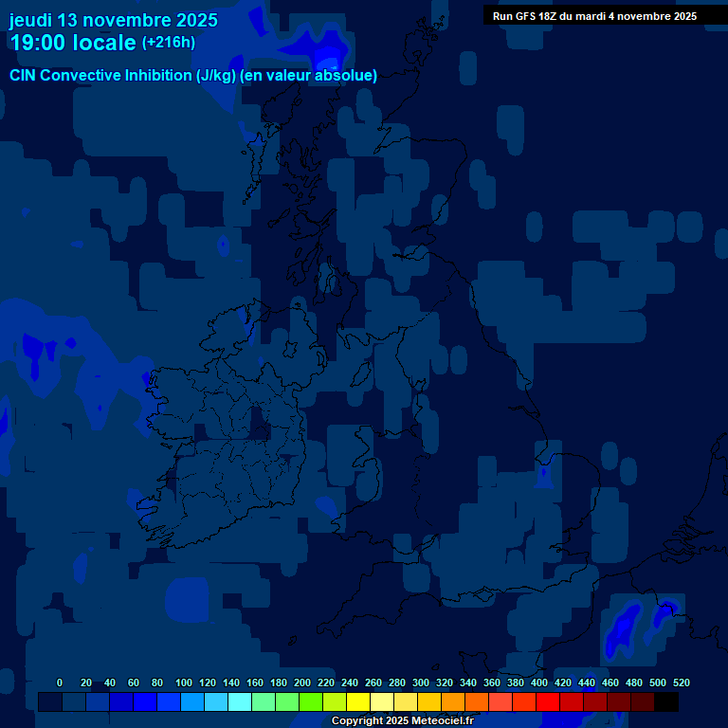The width and height of the screenshot is (728, 728).
Task: Click the 0 label on the legend scale
Action: tap(60, 683)
